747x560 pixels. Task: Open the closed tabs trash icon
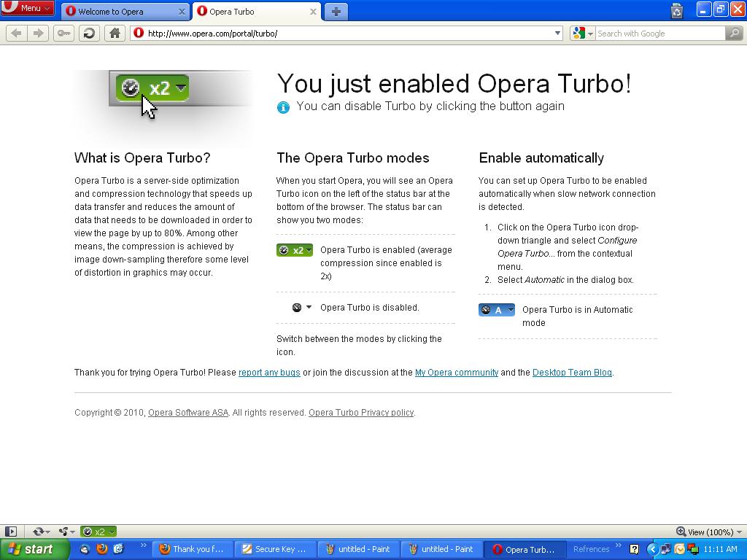coord(676,10)
